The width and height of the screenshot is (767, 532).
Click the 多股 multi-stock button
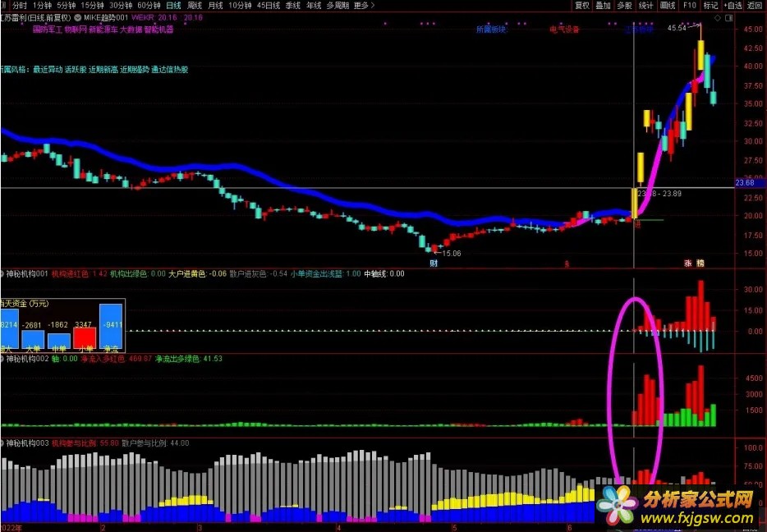coord(624,6)
